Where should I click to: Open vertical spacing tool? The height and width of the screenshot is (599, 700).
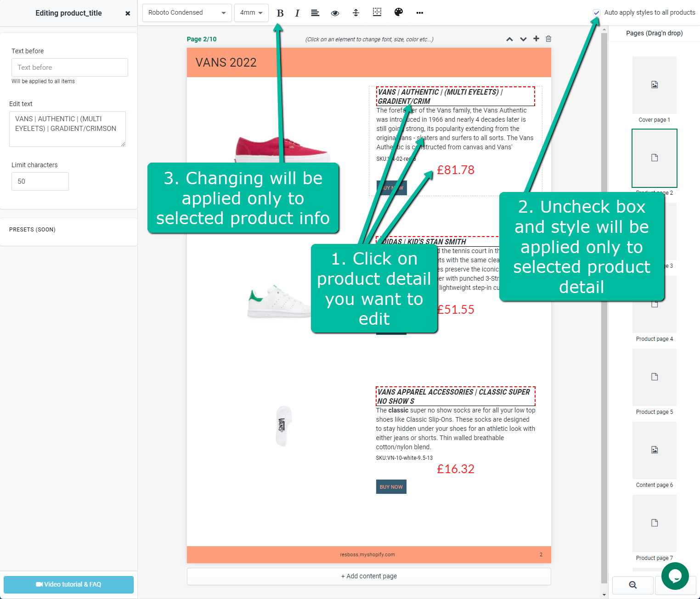pyautogui.click(x=356, y=13)
